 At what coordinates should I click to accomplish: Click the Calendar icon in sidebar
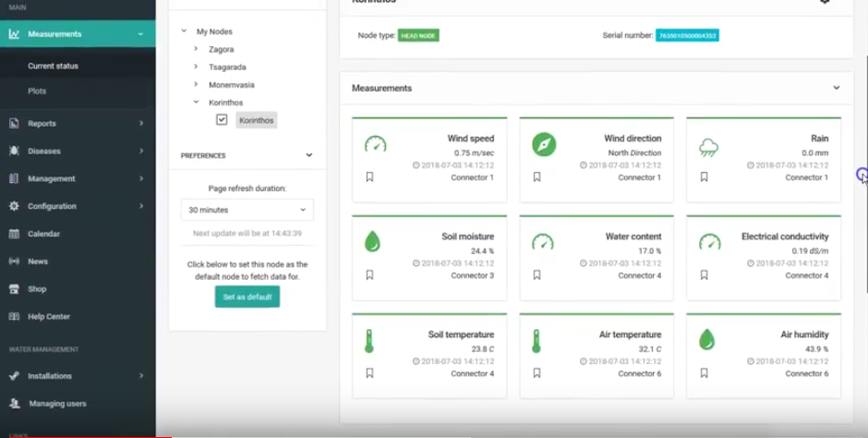click(x=14, y=234)
